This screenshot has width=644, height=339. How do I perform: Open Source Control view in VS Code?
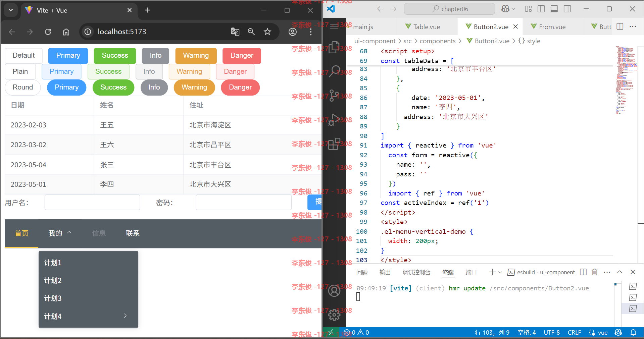(334, 95)
